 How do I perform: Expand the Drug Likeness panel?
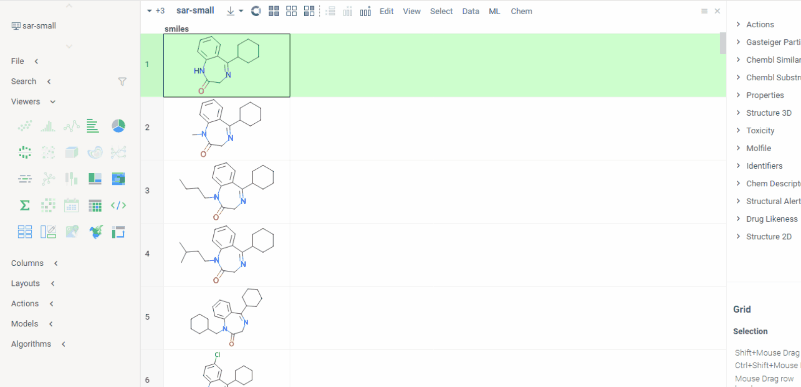click(x=771, y=219)
